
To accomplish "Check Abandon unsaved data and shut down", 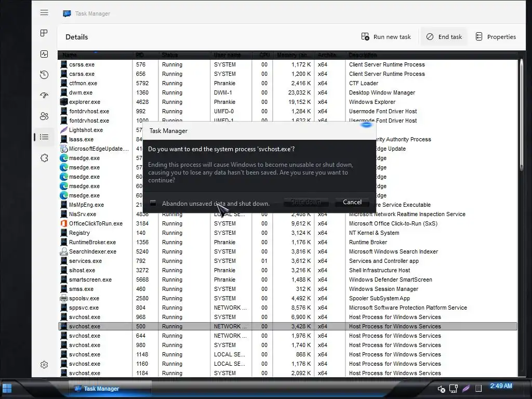I will point(153,203).
